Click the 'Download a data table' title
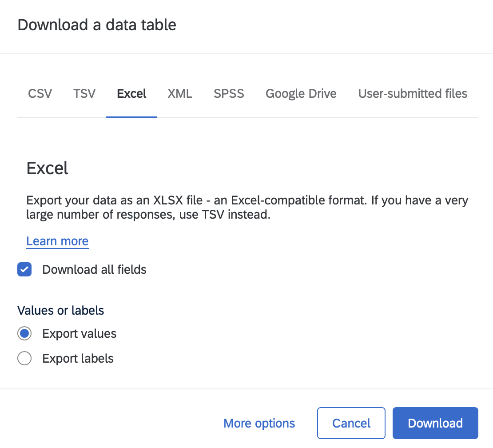493x448 pixels. (x=97, y=25)
